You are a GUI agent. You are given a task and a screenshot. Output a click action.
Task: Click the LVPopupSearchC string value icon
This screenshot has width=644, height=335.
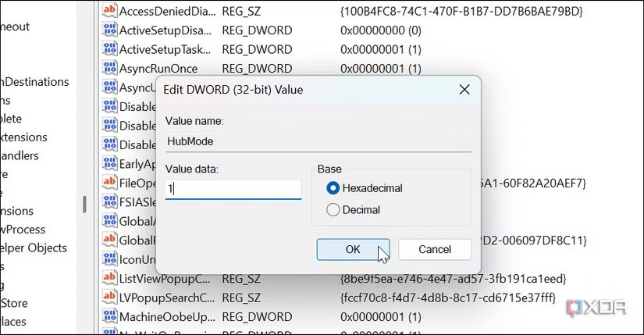[109, 298]
